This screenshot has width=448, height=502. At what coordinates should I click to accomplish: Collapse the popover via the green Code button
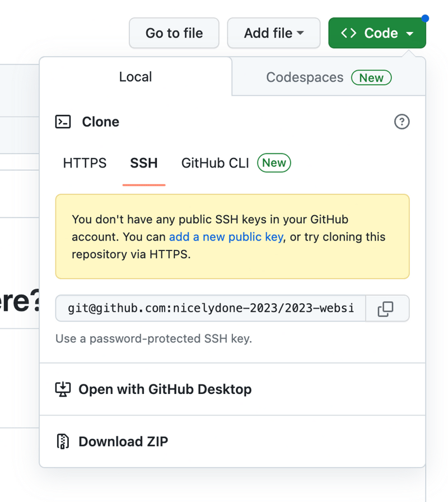[377, 32]
